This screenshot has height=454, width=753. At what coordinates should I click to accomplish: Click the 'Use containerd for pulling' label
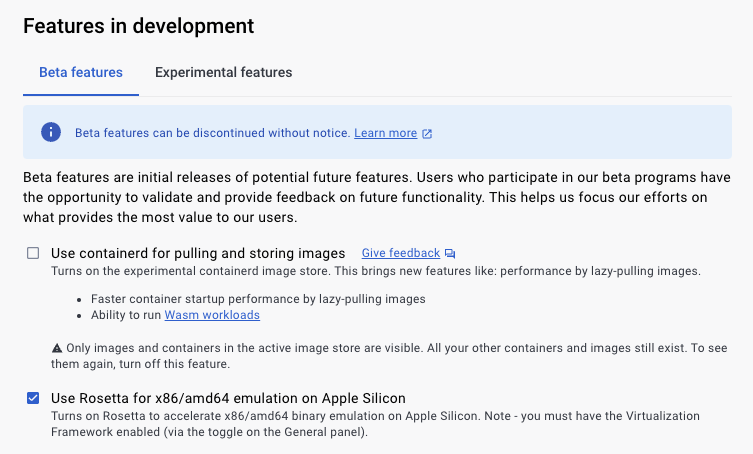click(x=198, y=253)
